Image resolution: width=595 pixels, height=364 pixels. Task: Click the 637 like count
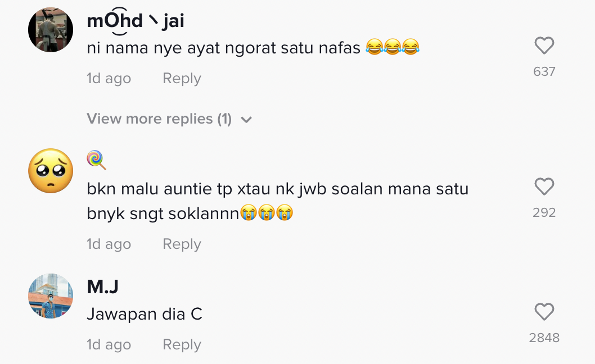pos(544,72)
